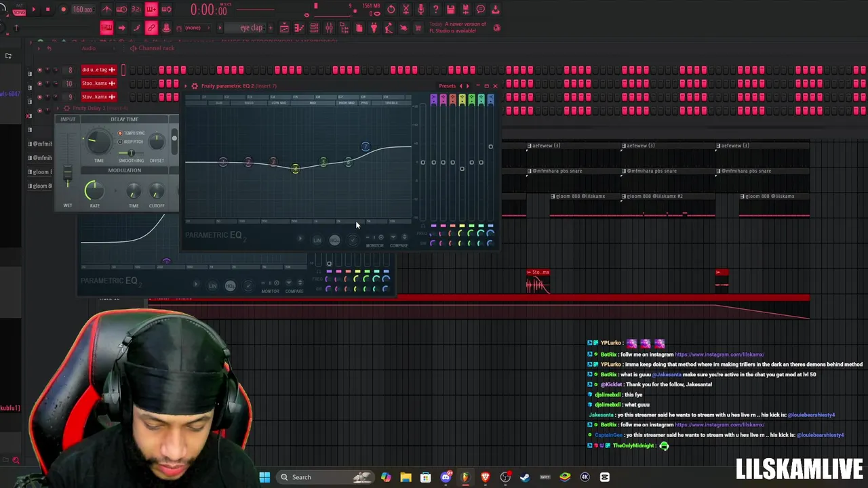
Task: Open Discord from the taskbar
Action: 446,477
